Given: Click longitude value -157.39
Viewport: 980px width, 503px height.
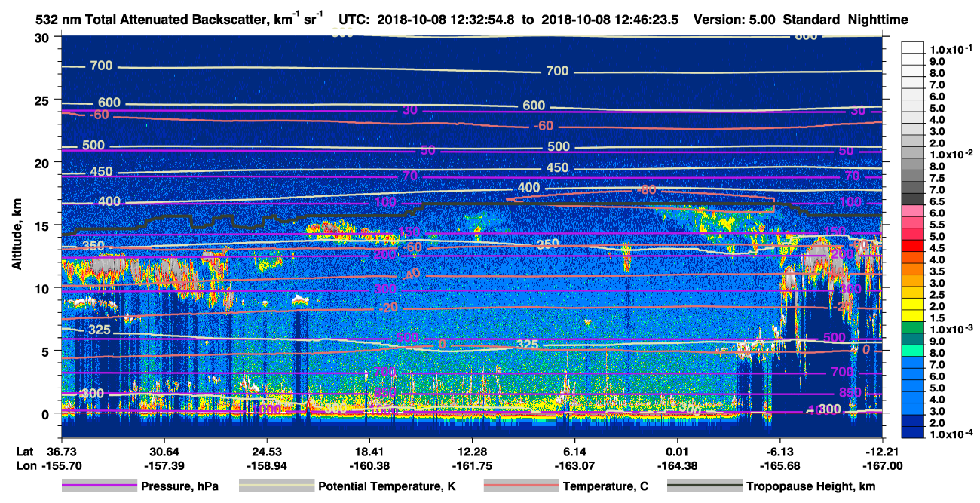Looking at the screenshot, I should pos(164,465).
